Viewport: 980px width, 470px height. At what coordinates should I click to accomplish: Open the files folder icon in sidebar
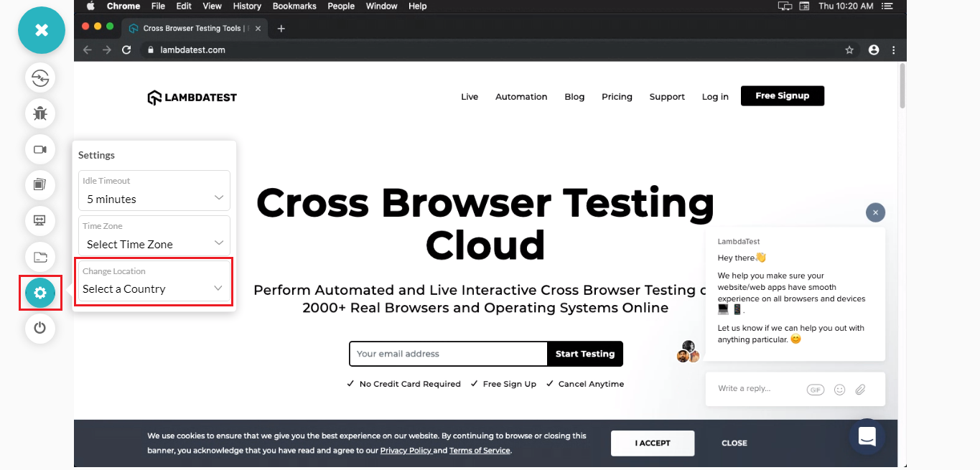pyautogui.click(x=40, y=257)
